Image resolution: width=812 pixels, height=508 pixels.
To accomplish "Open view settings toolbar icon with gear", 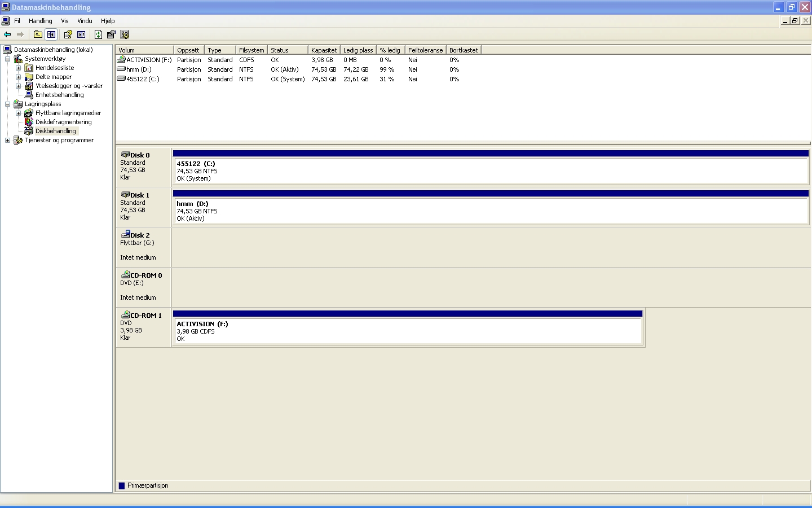I will pos(125,34).
